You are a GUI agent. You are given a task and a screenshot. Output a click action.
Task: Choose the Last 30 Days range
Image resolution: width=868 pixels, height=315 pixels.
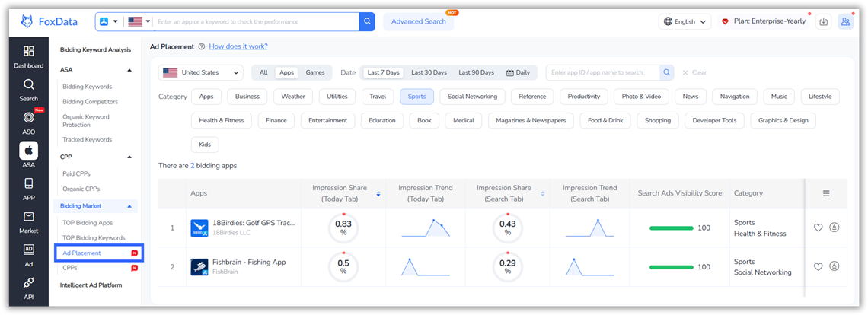(429, 72)
